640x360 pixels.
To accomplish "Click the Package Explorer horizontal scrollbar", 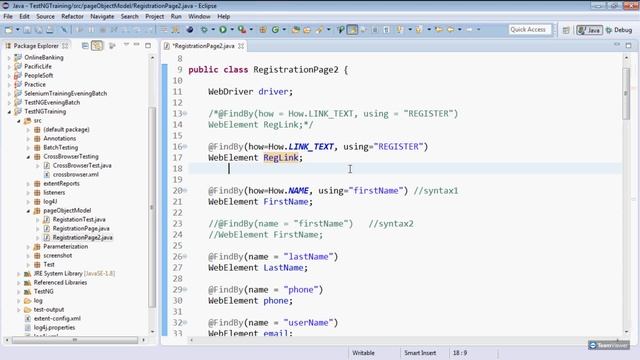I will click(75, 340).
